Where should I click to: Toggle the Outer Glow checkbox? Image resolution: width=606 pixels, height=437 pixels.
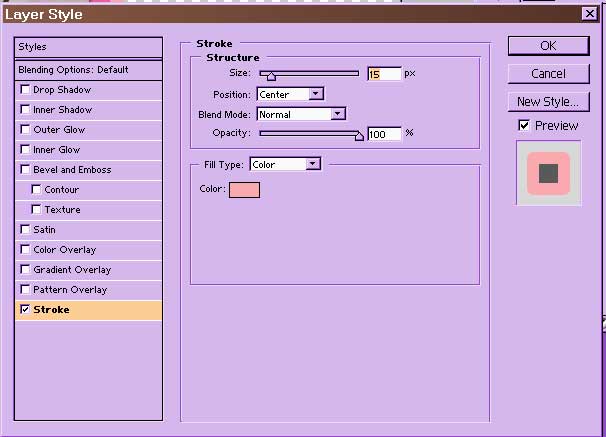point(25,130)
